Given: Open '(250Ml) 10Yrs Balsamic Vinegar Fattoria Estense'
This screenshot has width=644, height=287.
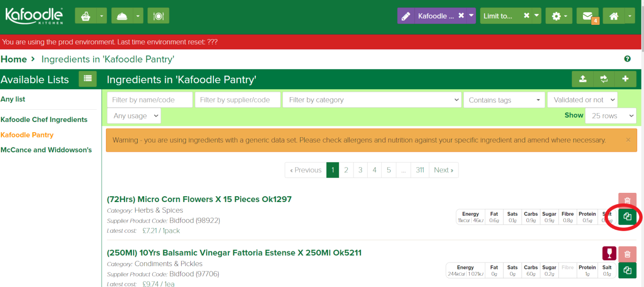Looking at the screenshot, I should [234, 253].
